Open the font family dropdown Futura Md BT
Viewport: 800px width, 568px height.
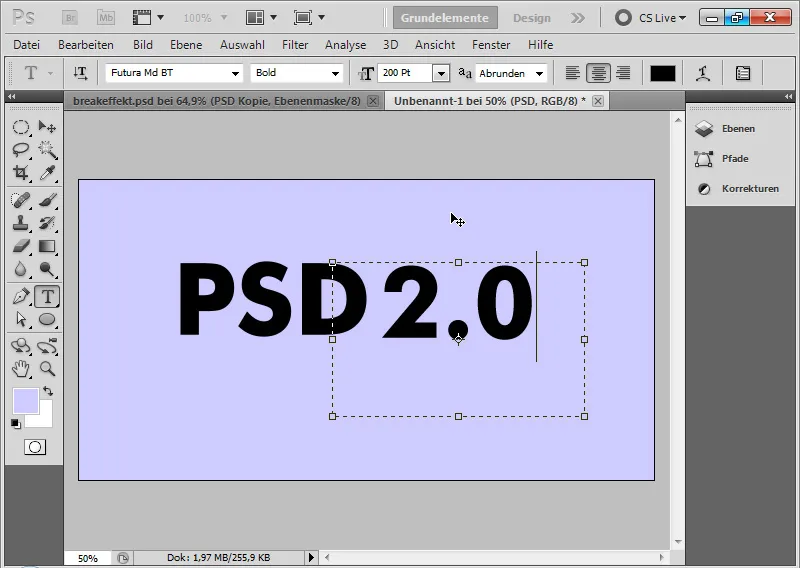click(235, 73)
